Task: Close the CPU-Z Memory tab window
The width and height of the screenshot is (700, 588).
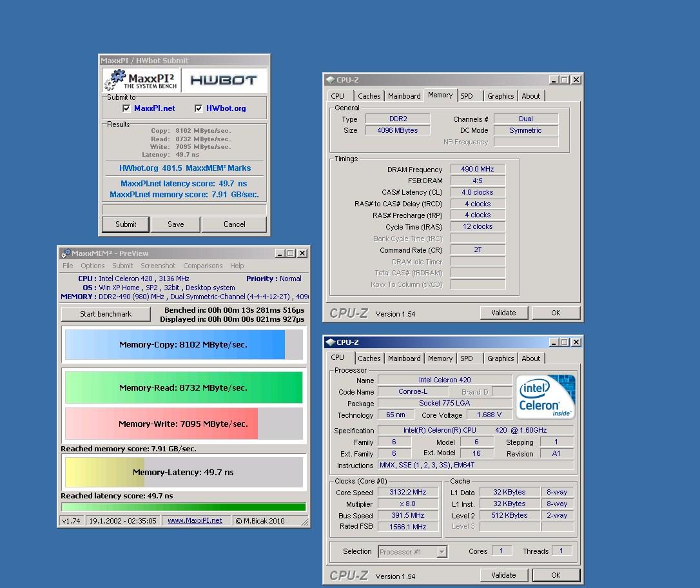Action: coord(576,80)
